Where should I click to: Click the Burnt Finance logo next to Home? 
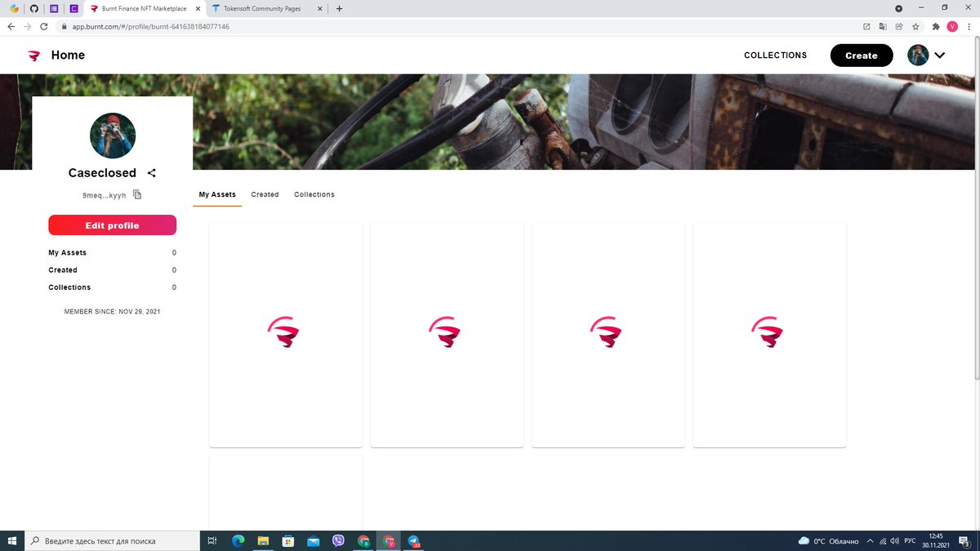[x=33, y=55]
